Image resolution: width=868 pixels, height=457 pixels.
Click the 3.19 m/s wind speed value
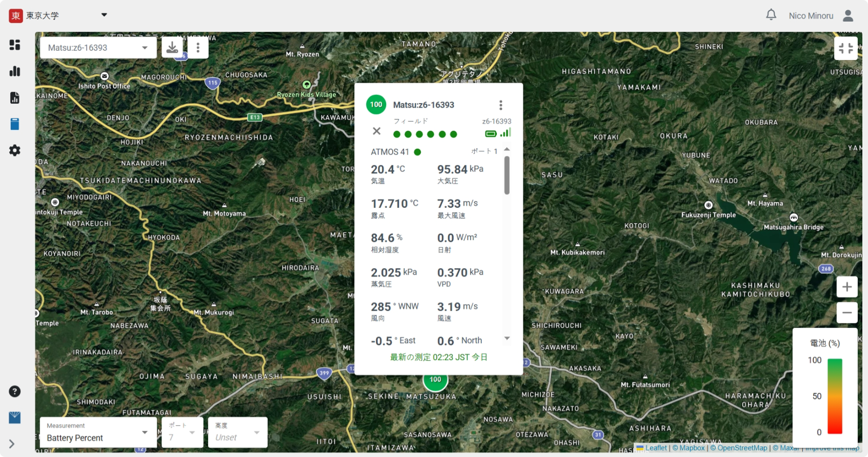[457, 307]
